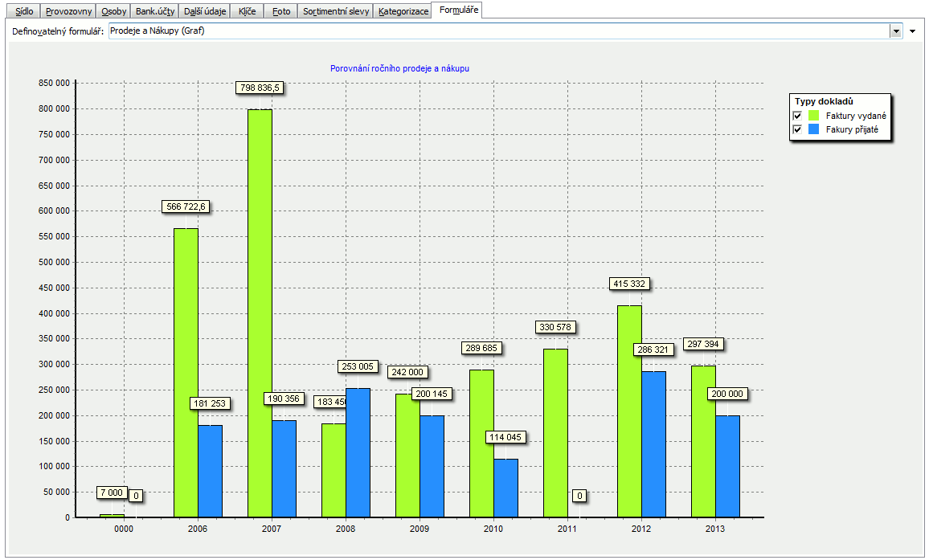Click the green Faktury vydané legend swatch

pyautogui.click(x=813, y=116)
